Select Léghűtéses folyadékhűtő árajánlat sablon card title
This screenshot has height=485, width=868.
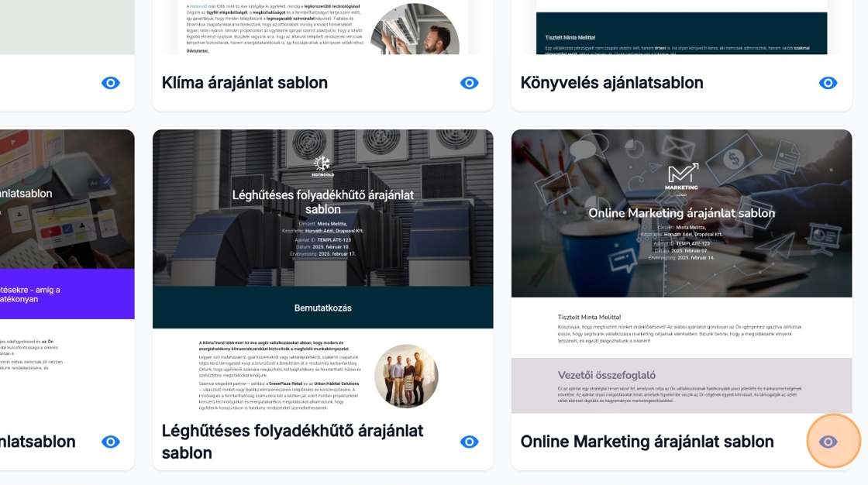pyautogui.click(x=292, y=442)
